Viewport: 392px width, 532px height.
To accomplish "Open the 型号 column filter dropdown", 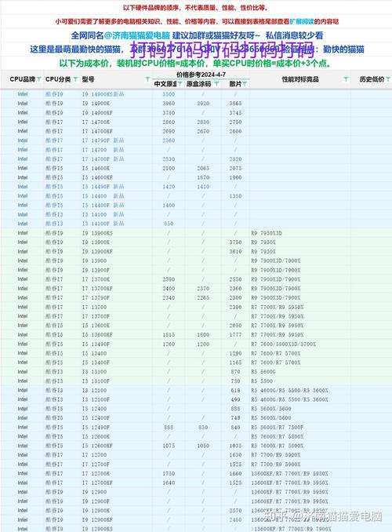I will click(x=147, y=79).
